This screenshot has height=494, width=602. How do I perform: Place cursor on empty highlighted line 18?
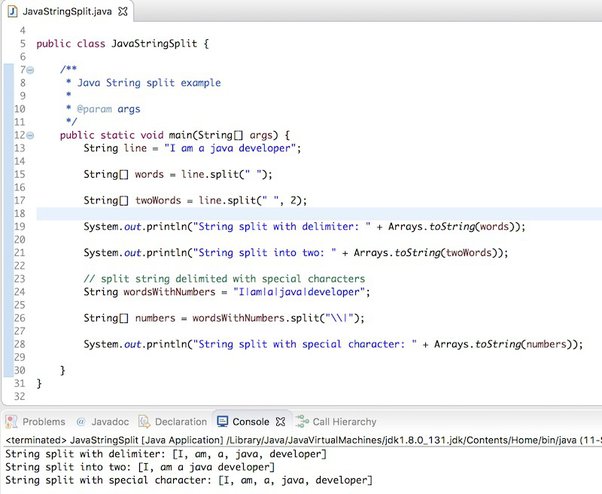(319, 213)
